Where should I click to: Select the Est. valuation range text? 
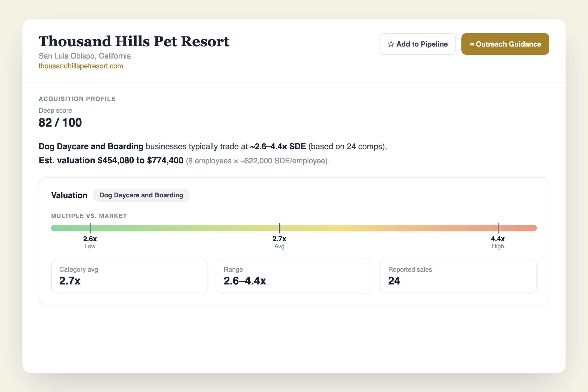click(x=111, y=160)
